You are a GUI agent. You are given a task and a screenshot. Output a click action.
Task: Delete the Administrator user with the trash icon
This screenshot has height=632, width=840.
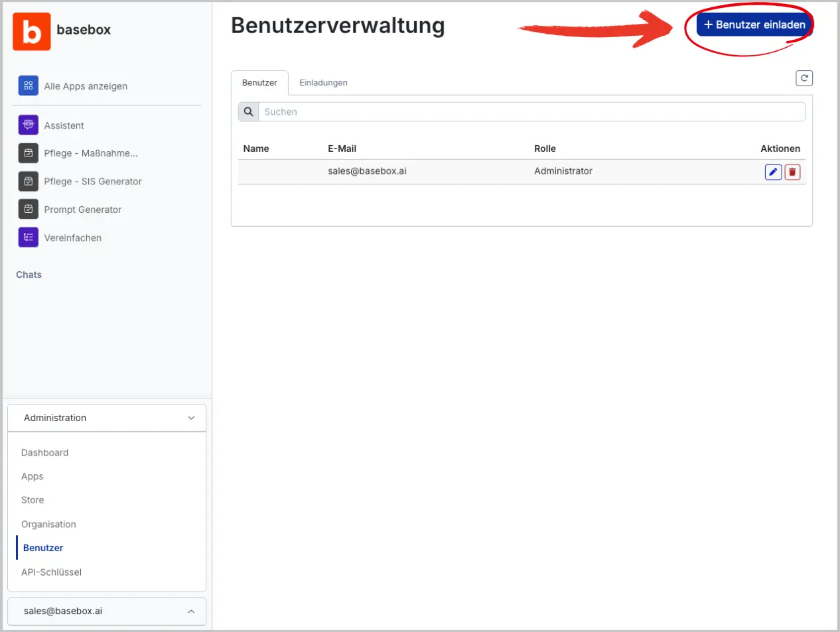coord(793,171)
